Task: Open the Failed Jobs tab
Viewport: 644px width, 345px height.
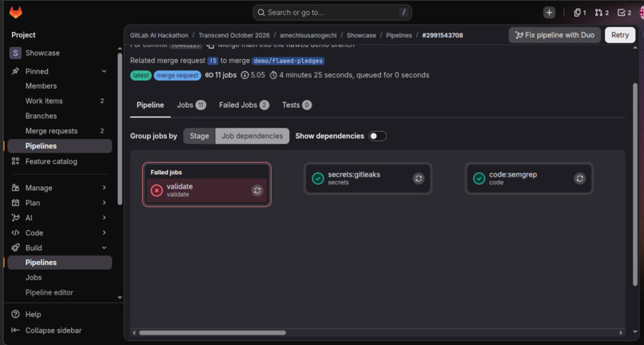Action: point(244,105)
